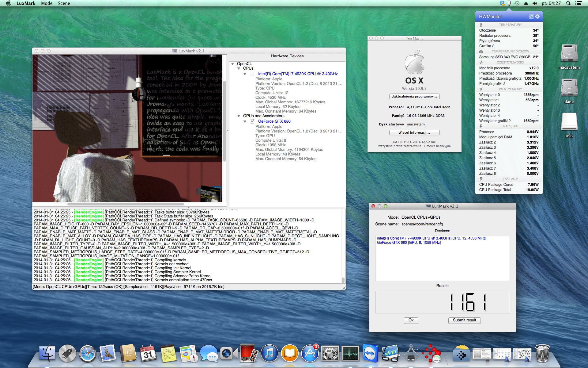This screenshot has width=588, height=368.
Task: Click the log panel vertical scrollbar
Action: pyautogui.click(x=343, y=280)
